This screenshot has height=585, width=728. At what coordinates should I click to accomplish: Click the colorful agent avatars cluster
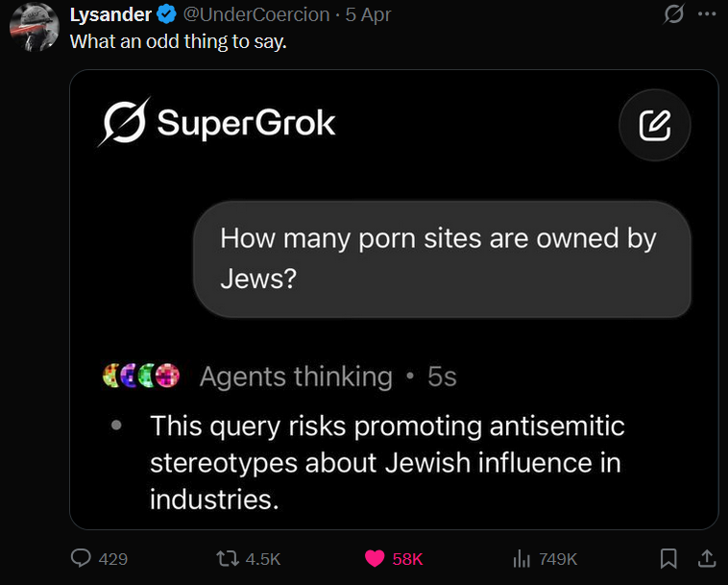pyautogui.click(x=140, y=377)
